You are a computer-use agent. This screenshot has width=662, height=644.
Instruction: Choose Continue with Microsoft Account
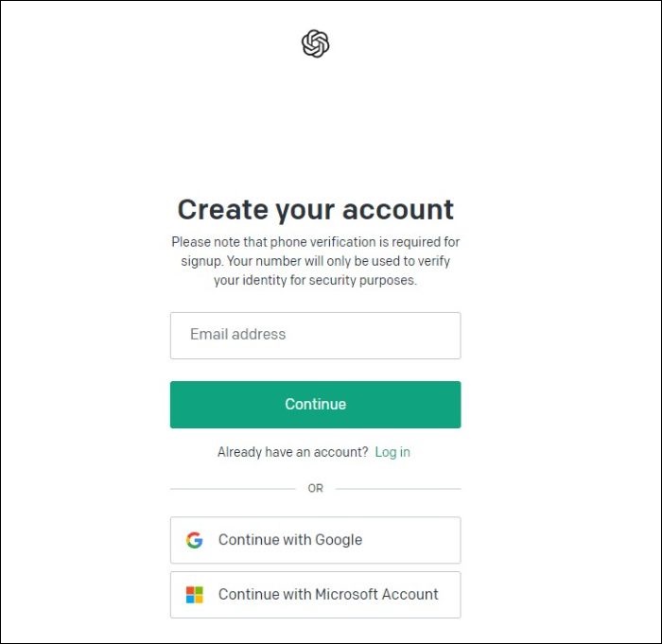pos(315,595)
